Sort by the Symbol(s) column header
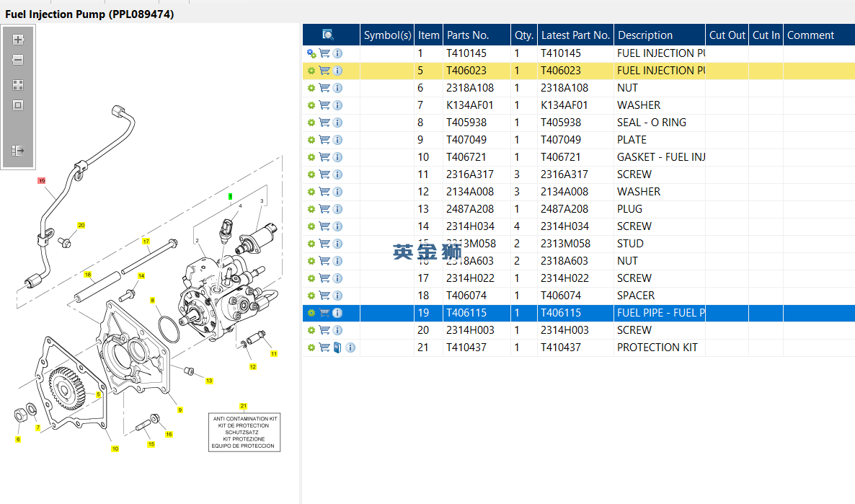This screenshot has width=855, height=504. click(387, 35)
